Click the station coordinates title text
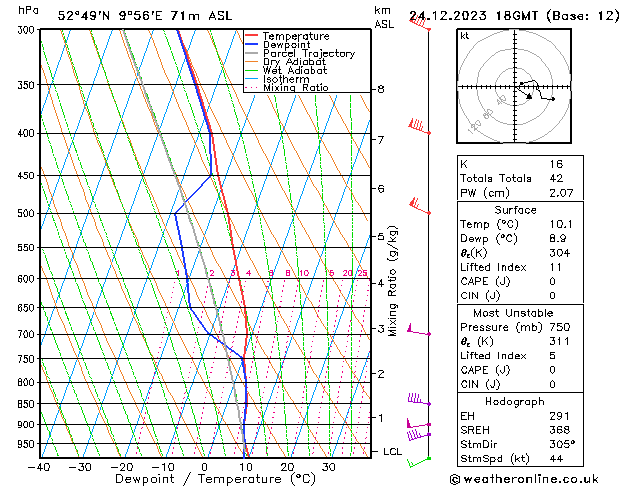 pos(140,15)
